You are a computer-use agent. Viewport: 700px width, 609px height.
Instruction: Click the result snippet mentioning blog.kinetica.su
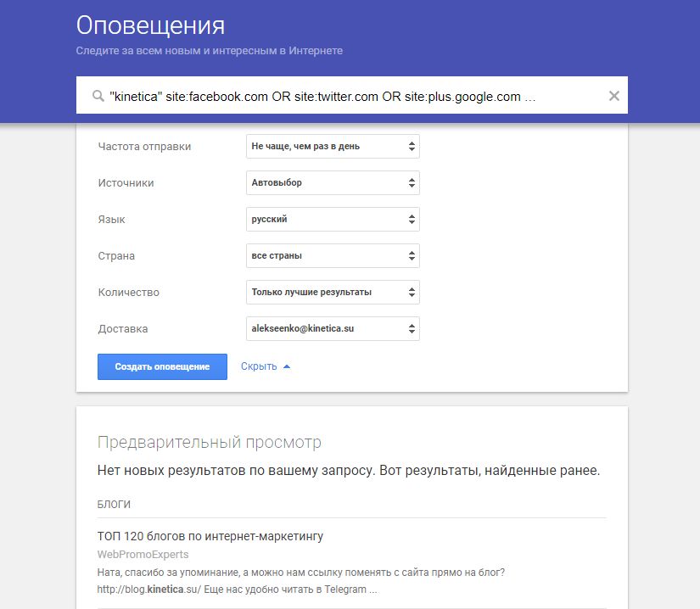pyautogui.click(x=301, y=581)
